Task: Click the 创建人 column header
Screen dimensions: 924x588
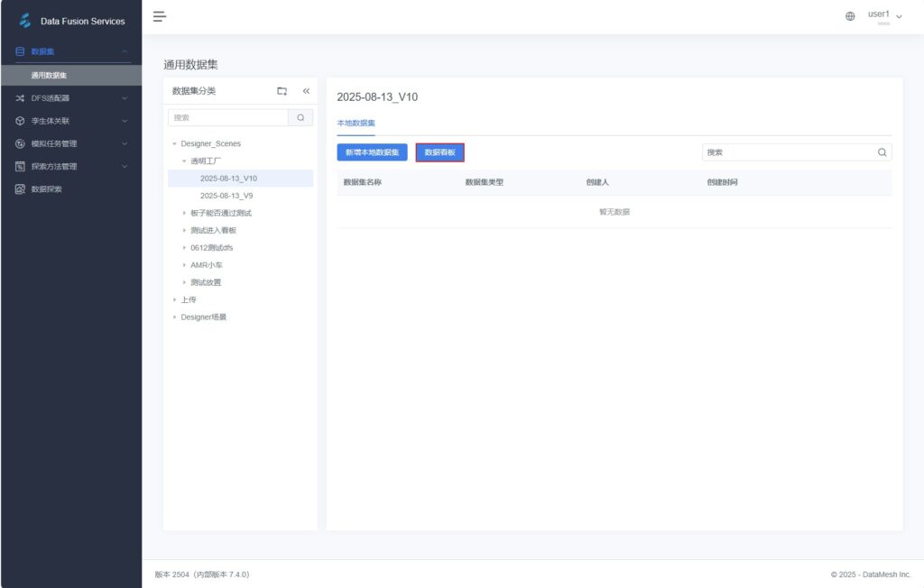Action: coord(597,182)
